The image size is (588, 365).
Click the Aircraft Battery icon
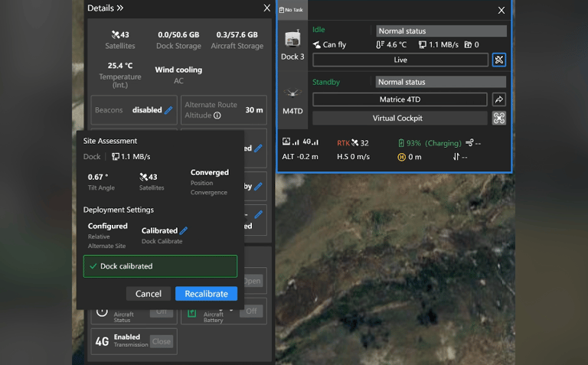click(191, 313)
